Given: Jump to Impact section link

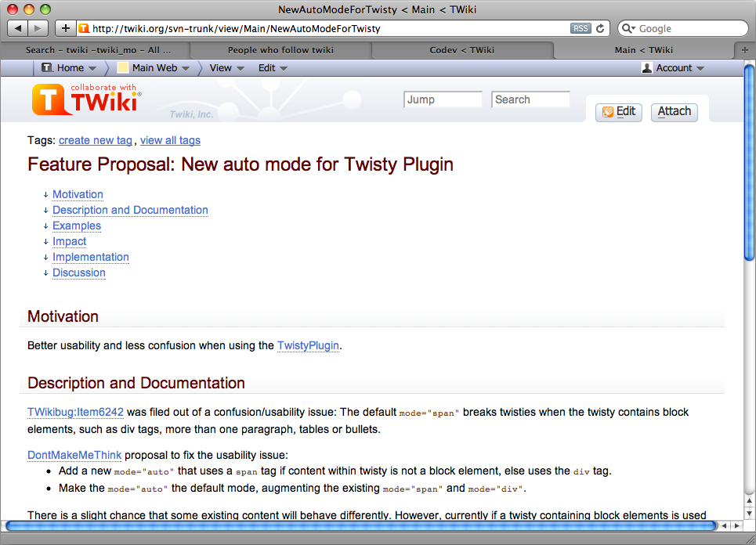Looking at the screenshot, I should tap(70, 241).
